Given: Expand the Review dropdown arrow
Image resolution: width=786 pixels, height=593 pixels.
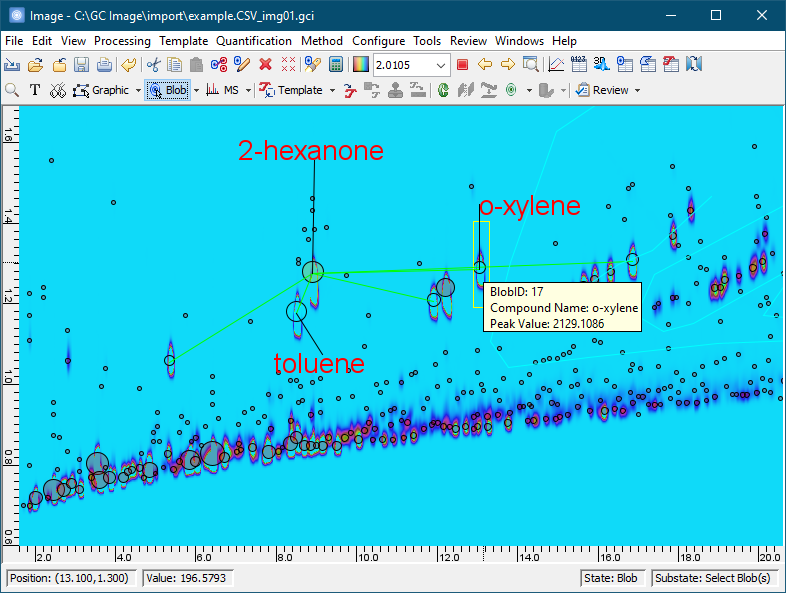Looking at the screenshot, I should 637,90.
